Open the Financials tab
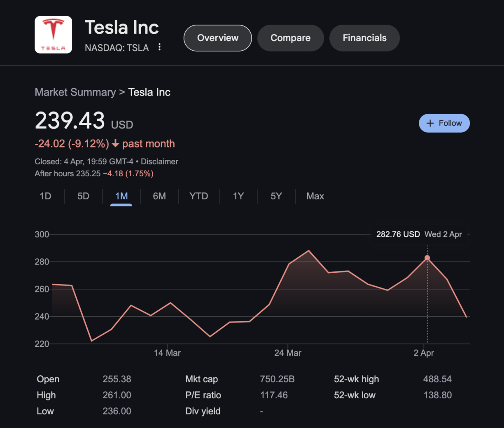Viewport: 504px width, 428px height. [364, 38]
